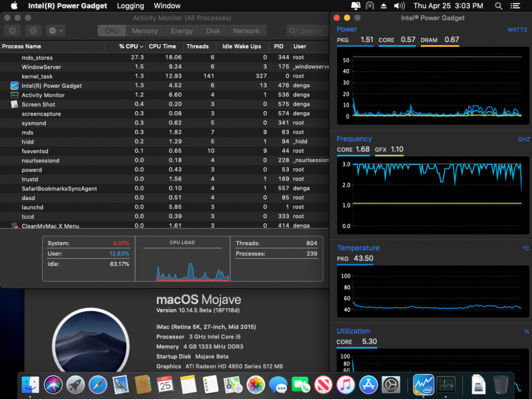This screenshot has height=399, width=532.
Task: Open the clock showing Thu Apr 25 3:03 PM
Action: 448,6
